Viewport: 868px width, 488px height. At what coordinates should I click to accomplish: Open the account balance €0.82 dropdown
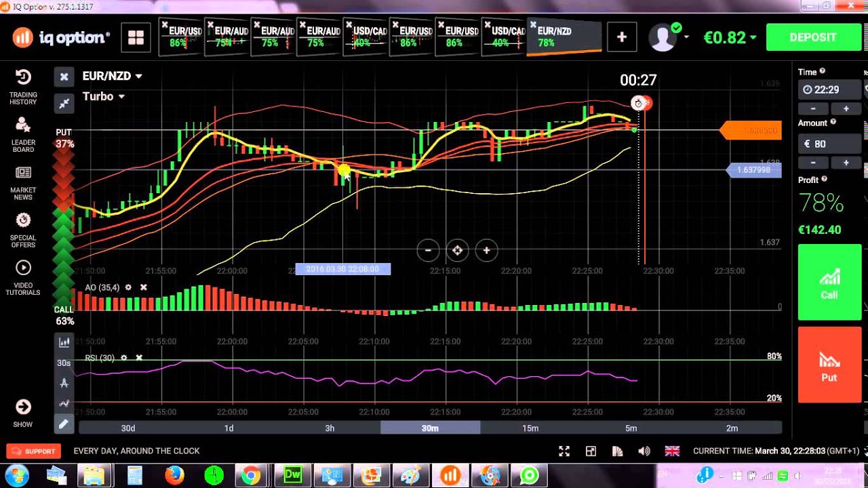(730, 37)
